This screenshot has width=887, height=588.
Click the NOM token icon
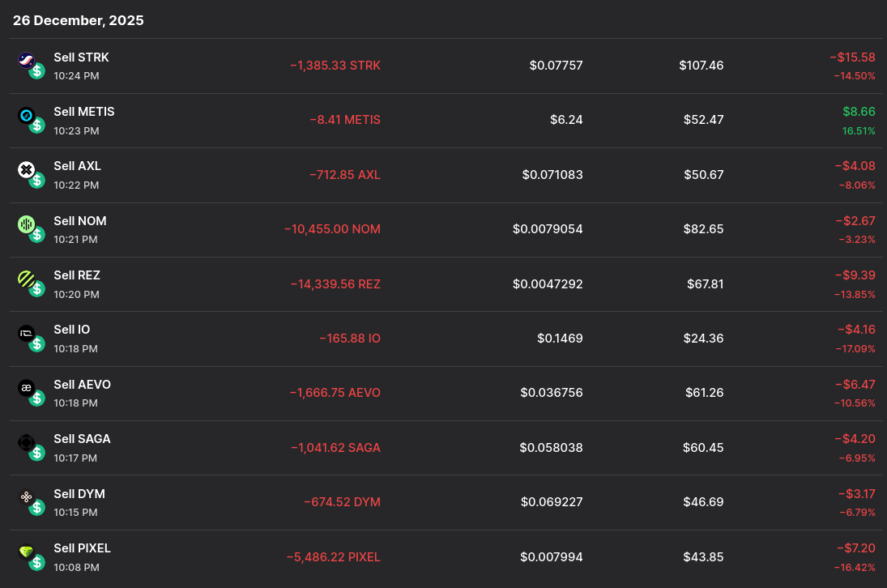[x=27, y=224]
